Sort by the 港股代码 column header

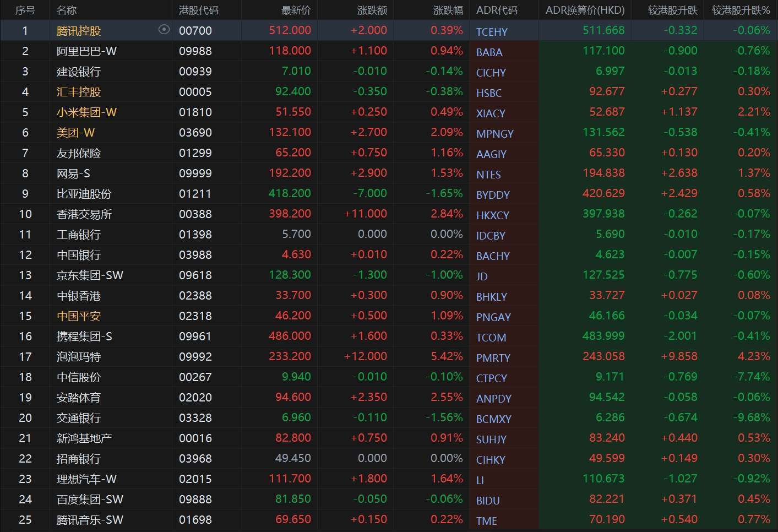pyautogui.click(x=199, y=10)
